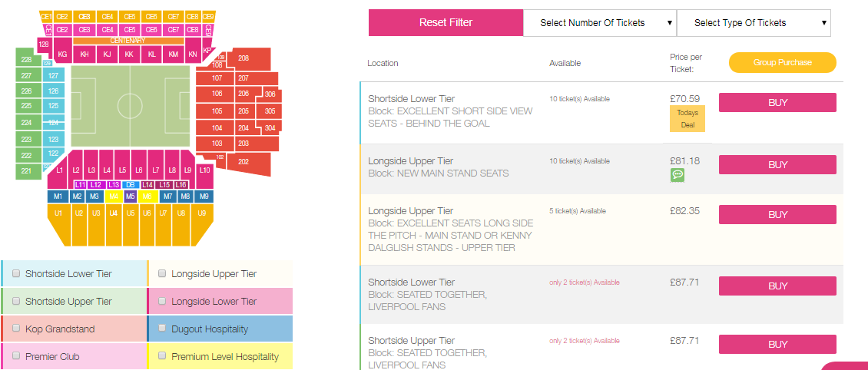Select green block 227 on the map
This screenshot has width=868, height=370.
tap(27, 76)
